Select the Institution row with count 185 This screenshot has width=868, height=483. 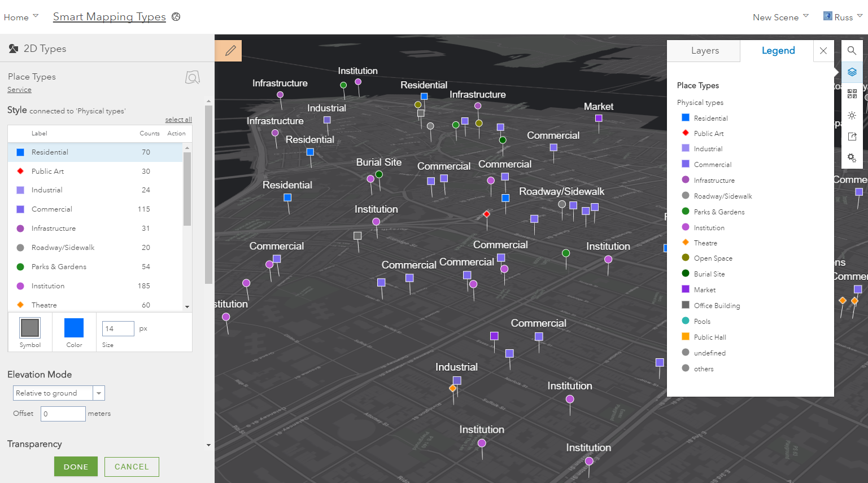coord(95,286)
